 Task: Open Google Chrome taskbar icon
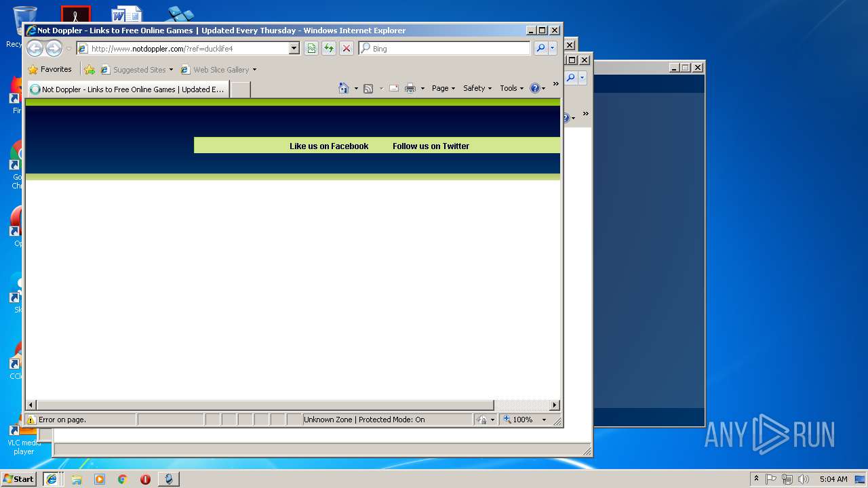pyautogui.click(x=123, y=479)
